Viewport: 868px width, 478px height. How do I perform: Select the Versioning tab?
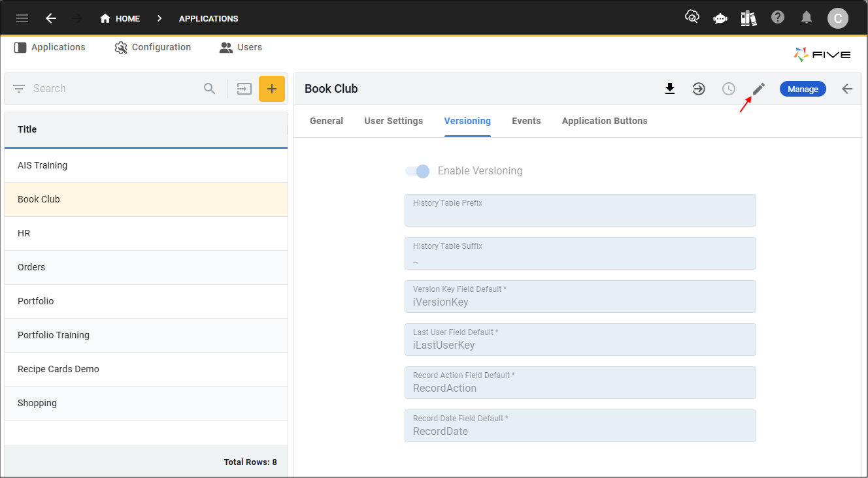coord(467,121)
